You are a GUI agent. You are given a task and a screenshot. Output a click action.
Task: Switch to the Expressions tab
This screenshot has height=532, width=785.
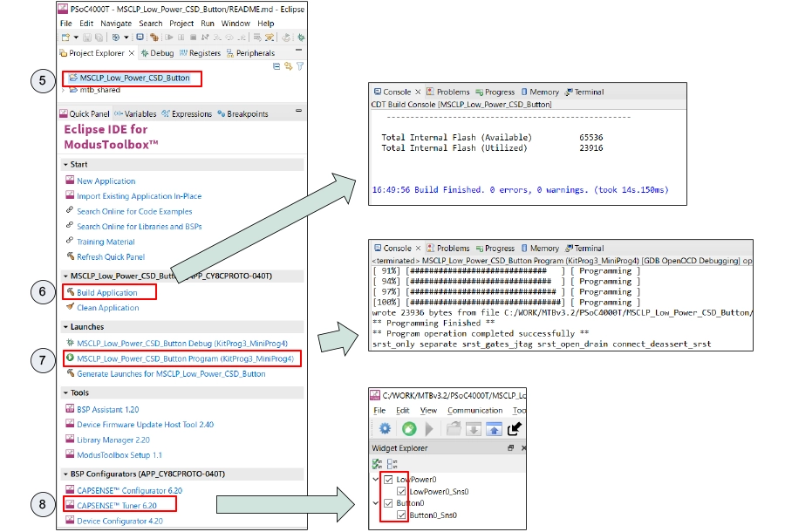[x=187, y=114]
